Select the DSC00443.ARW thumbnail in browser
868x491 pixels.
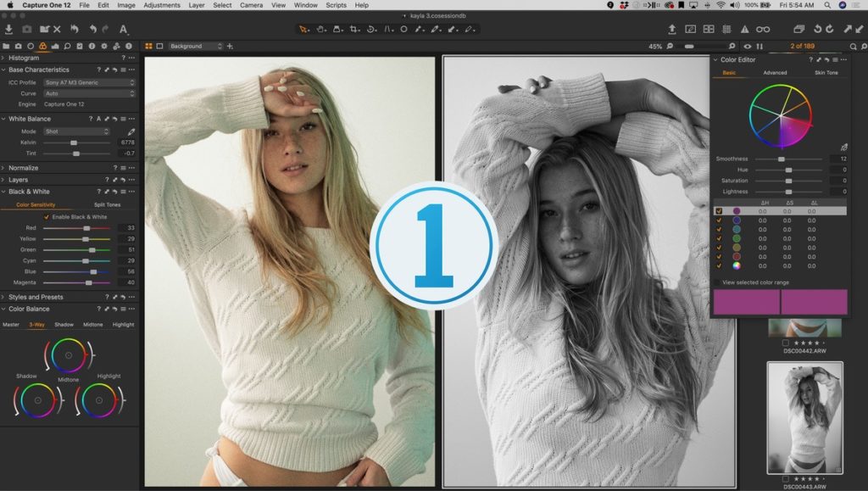click(x=805, y=418)
